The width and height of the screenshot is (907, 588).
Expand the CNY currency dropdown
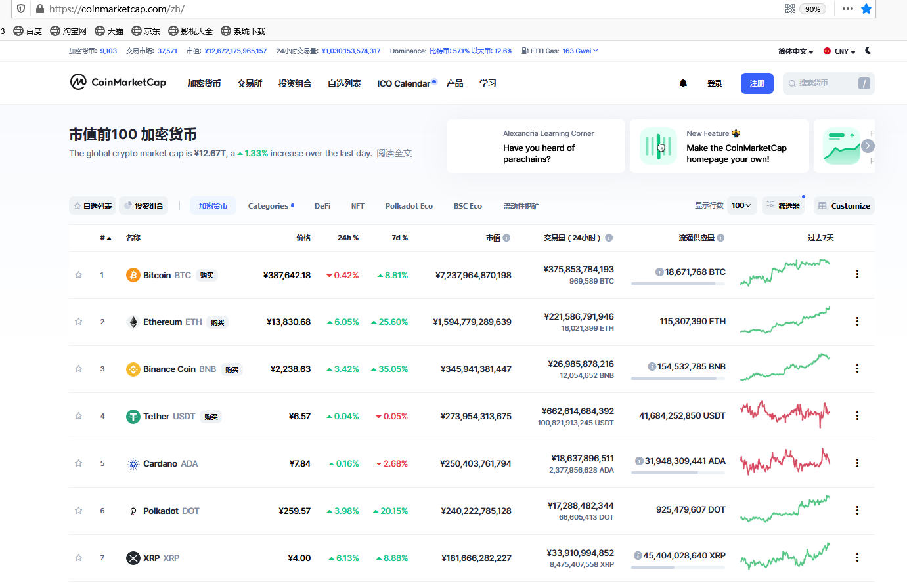coord(840,51)
